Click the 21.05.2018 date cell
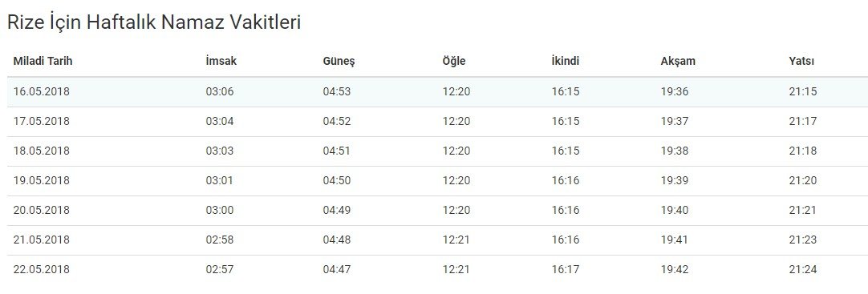Viewport: 868px width, 294px height. click(x=42, y=240)
